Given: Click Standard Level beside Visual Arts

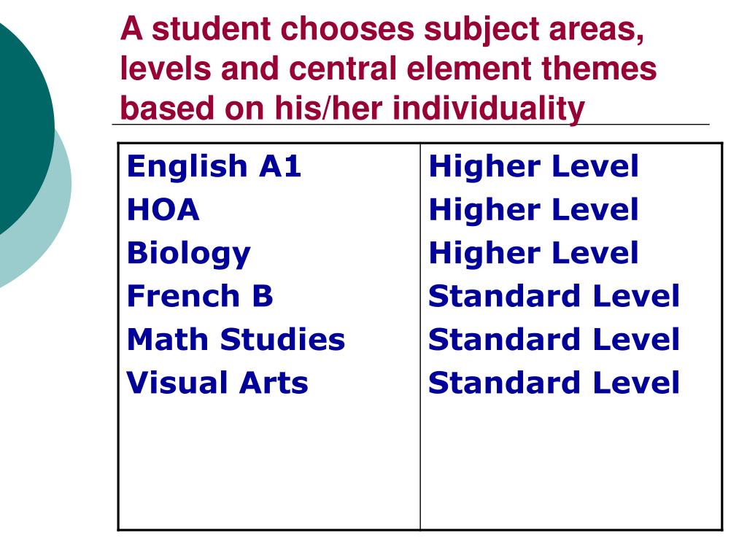Looking at the screenshot, I should pos(554,383).
